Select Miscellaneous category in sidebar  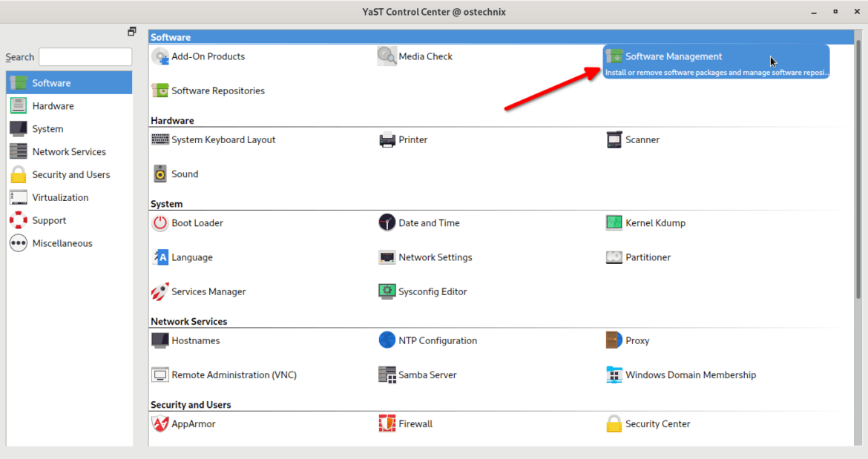tap(69, 243)
